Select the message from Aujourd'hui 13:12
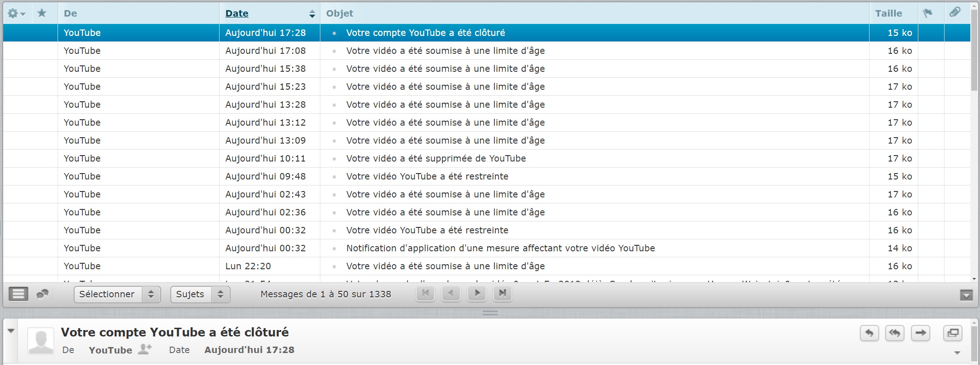The width and height of the screenshot is (980, 365). (x=487, y=122)
